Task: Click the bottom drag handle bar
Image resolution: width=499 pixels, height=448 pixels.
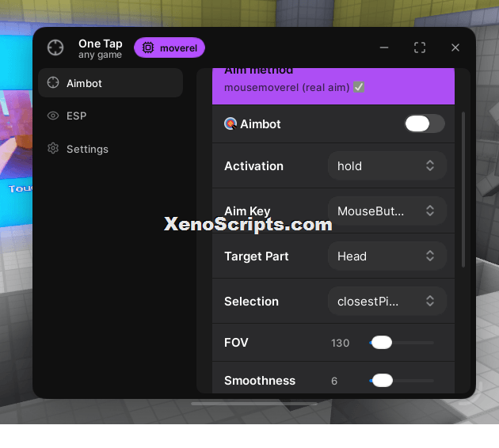Action: pyautogui.click(x=254, y=404)
